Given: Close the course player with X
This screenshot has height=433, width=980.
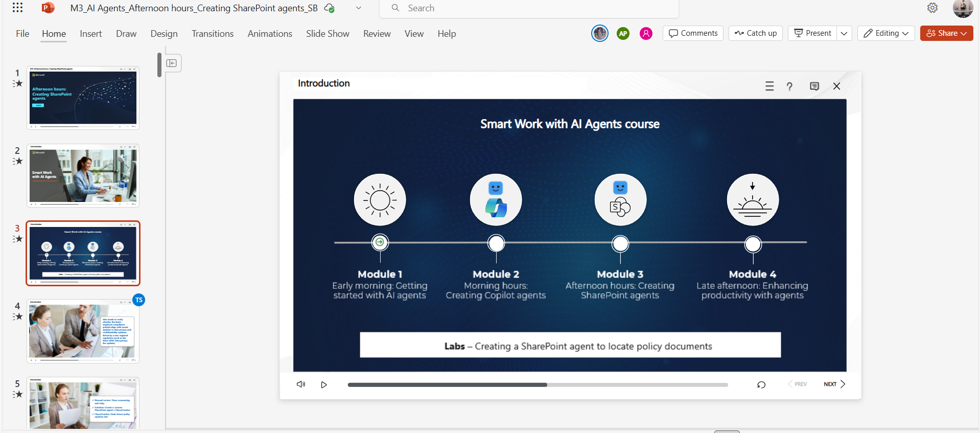Looking at the screenshot, I should coord(836,86).
